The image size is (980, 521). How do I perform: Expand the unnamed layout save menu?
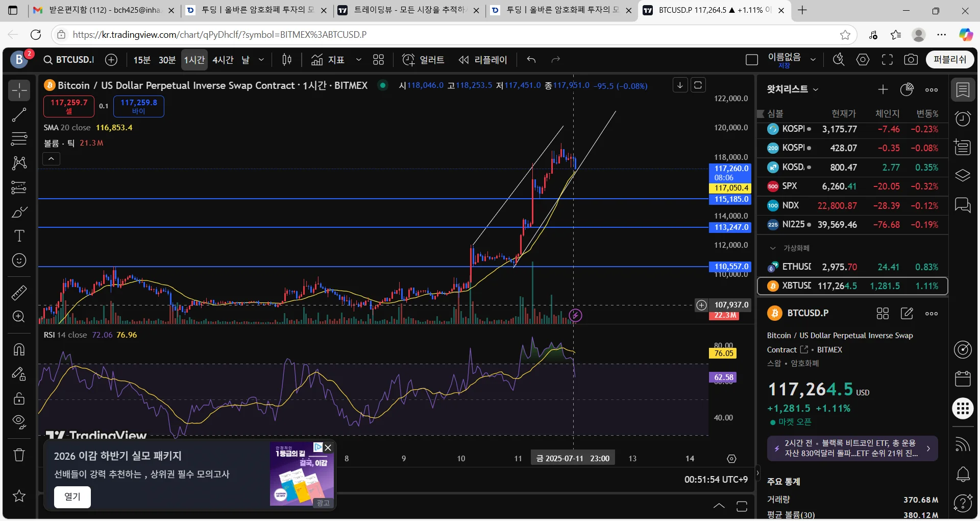coord(813,60)
